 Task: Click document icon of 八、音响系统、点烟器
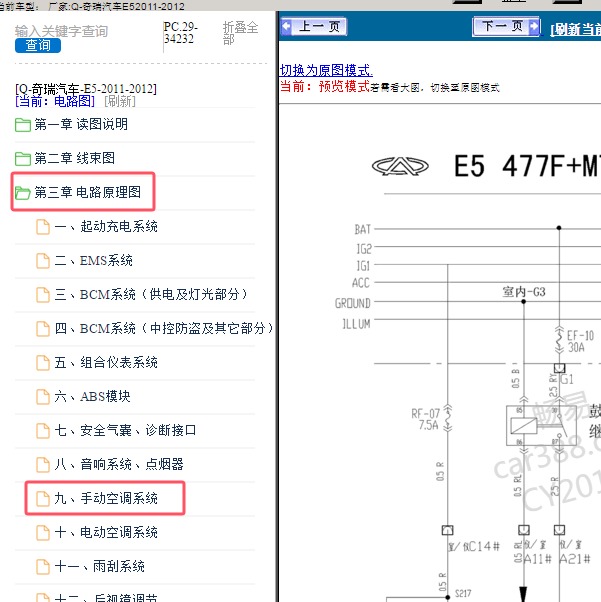click(x=43, y=464)
